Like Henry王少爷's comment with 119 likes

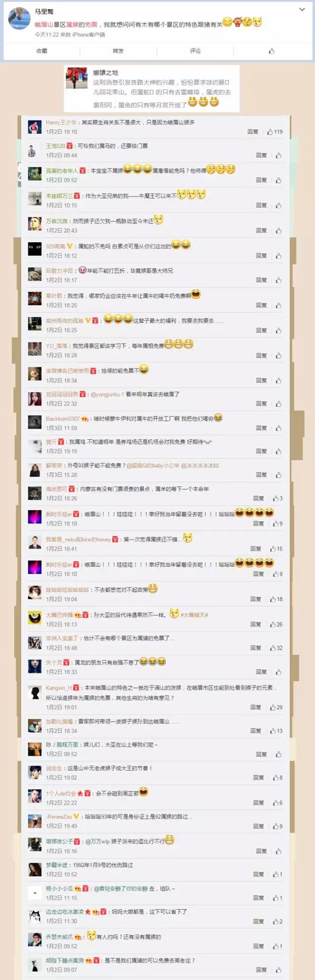point(275,132)
